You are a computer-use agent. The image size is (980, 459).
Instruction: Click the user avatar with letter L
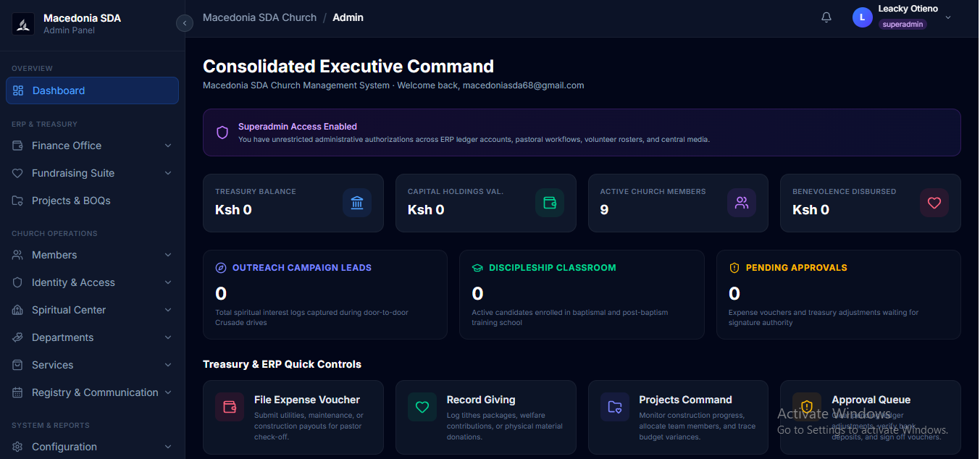pos(863,17)
